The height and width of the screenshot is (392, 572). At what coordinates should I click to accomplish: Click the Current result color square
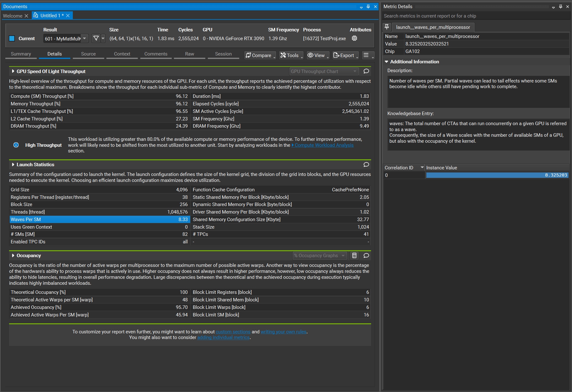click(12, 38)
